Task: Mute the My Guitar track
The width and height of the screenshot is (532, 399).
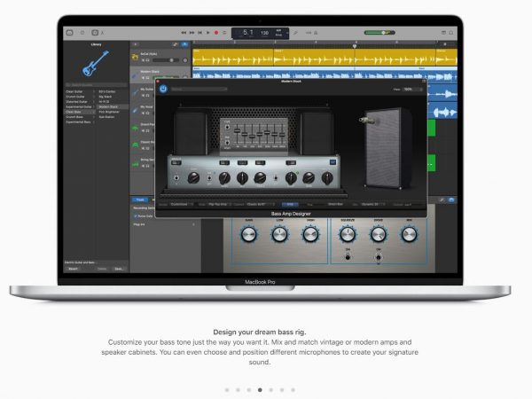Action: coord(143,96)
